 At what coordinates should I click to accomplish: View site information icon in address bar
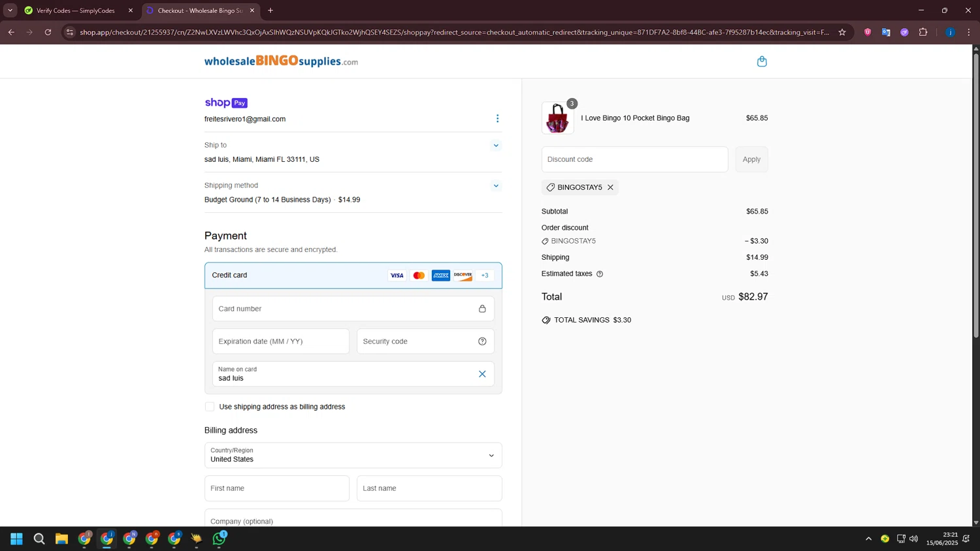[70, 32]
